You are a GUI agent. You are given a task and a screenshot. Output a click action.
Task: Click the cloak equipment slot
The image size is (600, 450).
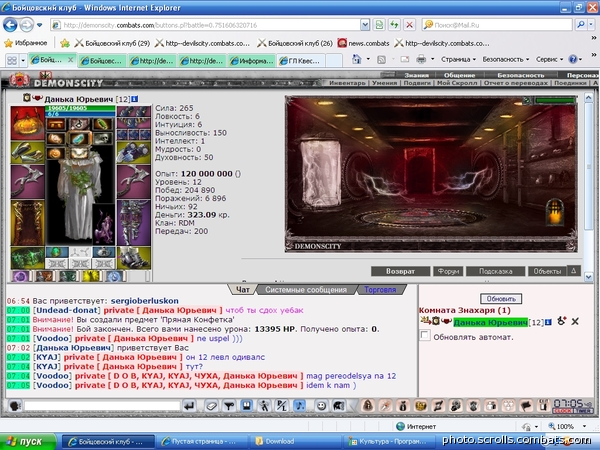point(28,222)
